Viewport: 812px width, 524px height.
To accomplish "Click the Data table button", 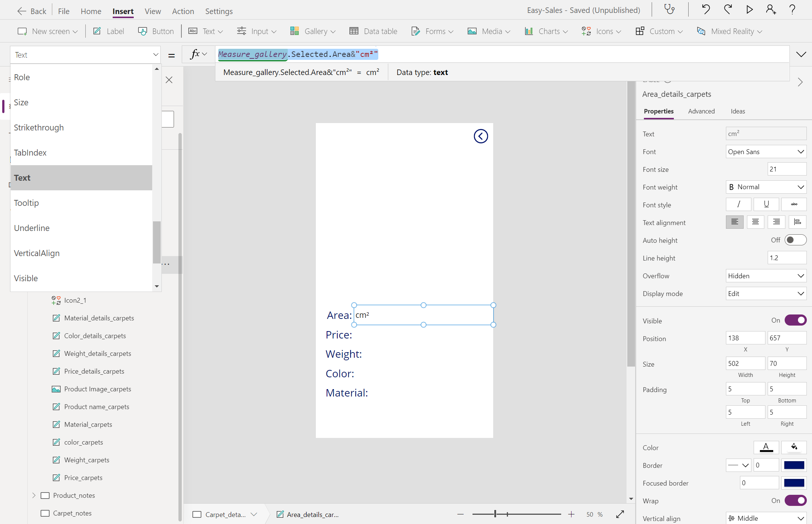I will (x=373, y=31).
